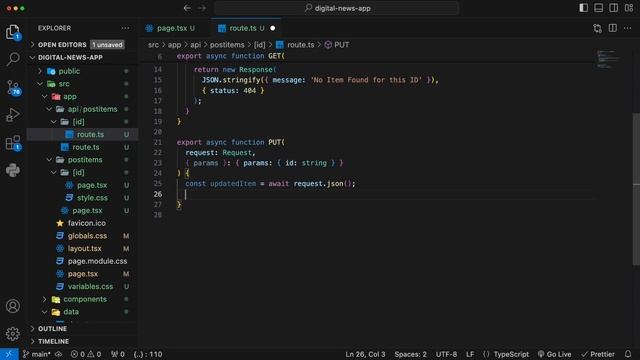
Task: Collapse the DIGITAL-NEWS-APP root folder
Action: (82, 58)
